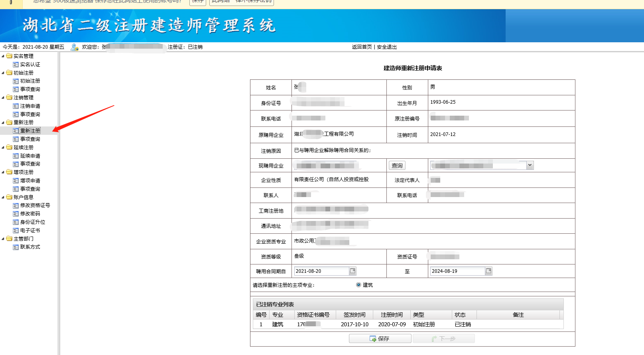The width and height of the screenshot is (644, 355).
Task: Click the user avatar icon next to 欢迎您
Action: [x=74, y=47]
